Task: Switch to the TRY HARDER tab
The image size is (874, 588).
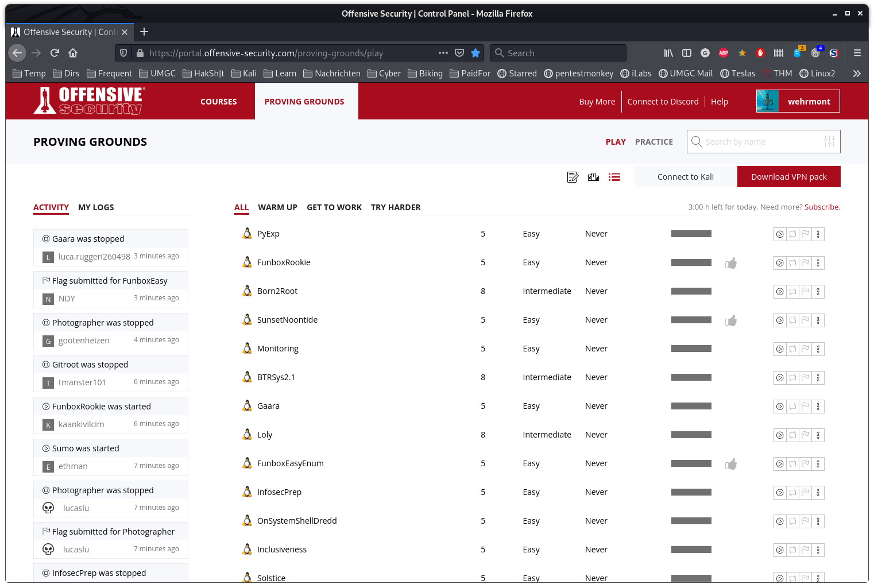Action: point(396,207)
